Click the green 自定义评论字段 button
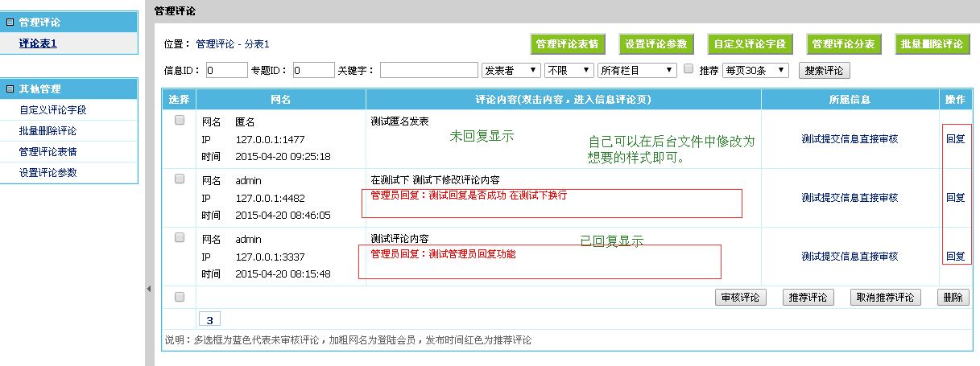980x366 pixels. (x=751, y=44)
